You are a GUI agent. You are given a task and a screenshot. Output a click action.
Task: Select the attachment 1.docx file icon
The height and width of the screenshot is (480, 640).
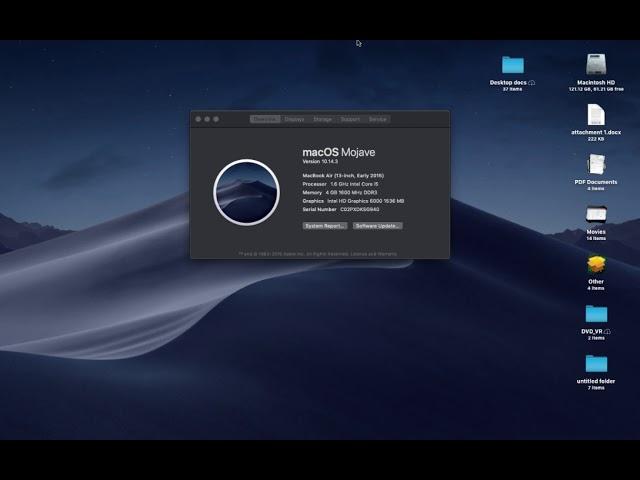596,115
